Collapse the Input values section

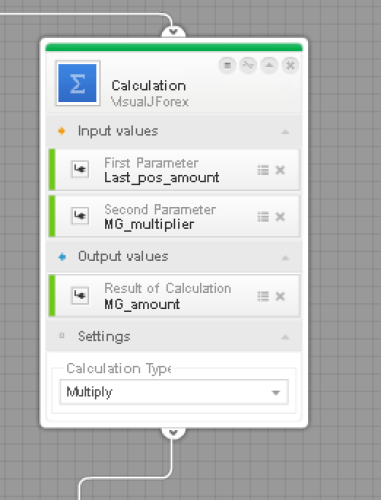tap(285, 132)
